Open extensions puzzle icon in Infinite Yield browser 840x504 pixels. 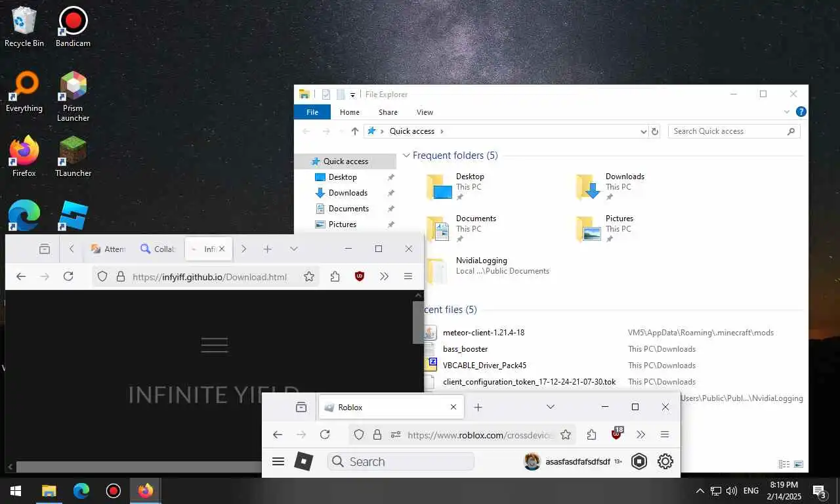[335, 276]
